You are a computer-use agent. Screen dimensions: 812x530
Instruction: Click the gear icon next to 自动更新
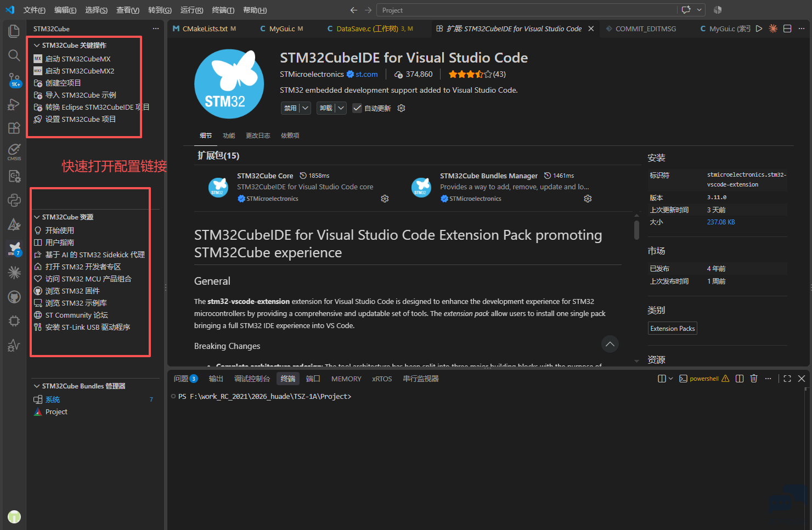(401, 108)
